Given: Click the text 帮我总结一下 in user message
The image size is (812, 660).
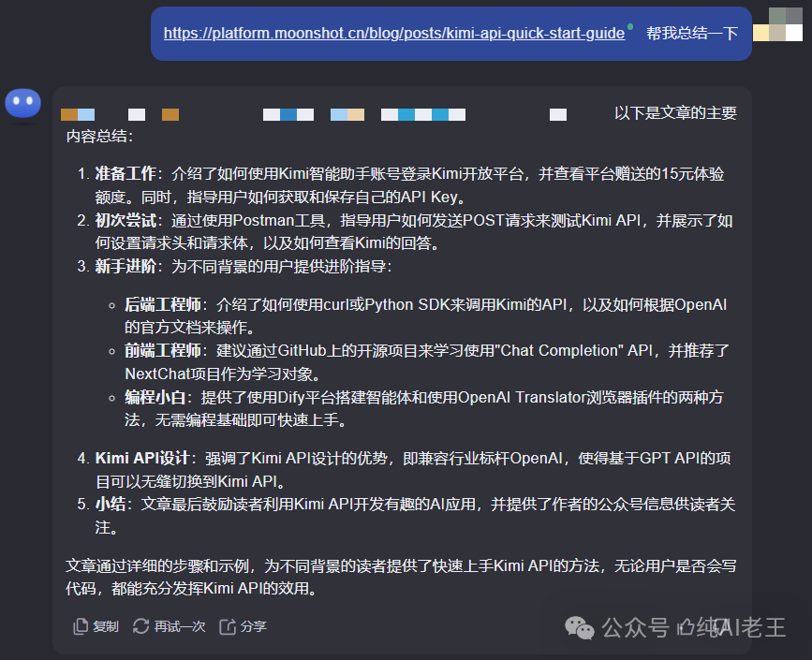Looking at the screenshot, I should coord(692,33).
